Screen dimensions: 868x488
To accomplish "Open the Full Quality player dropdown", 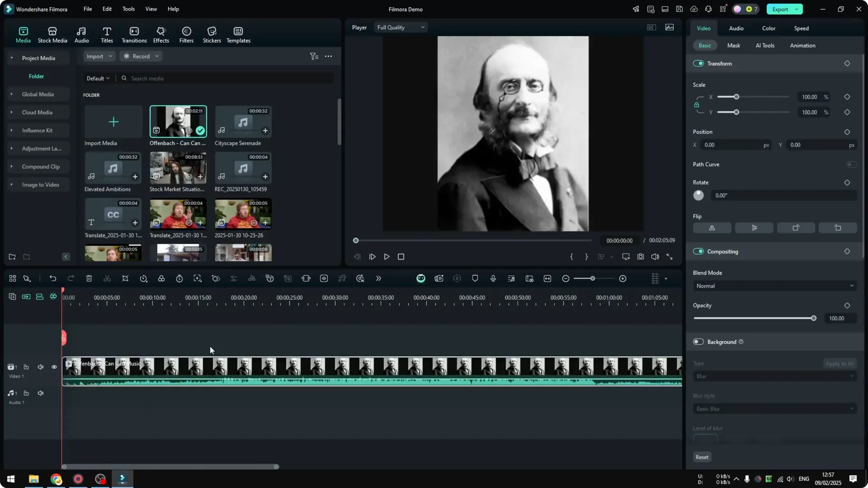I will (x=400, y=27).
